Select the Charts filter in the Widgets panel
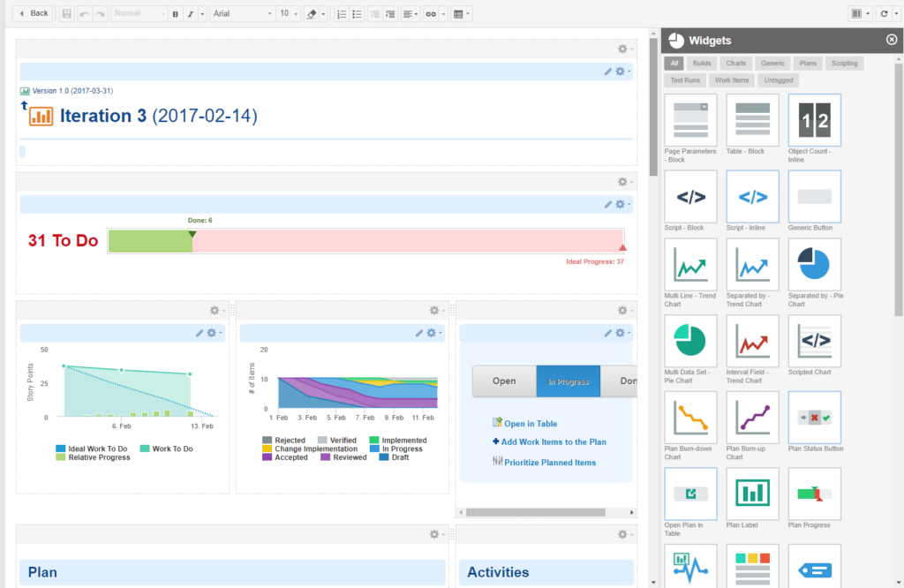904x588 pixels. pyautogui.click(x=737, y=63)
